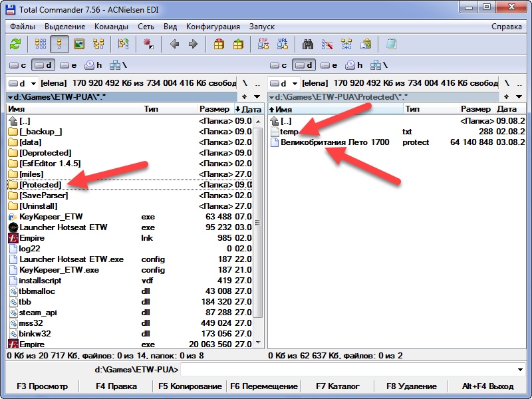The image size is (532, 399).
Task: Click the multi-rename tool icon
Action: tap(327, 44)
